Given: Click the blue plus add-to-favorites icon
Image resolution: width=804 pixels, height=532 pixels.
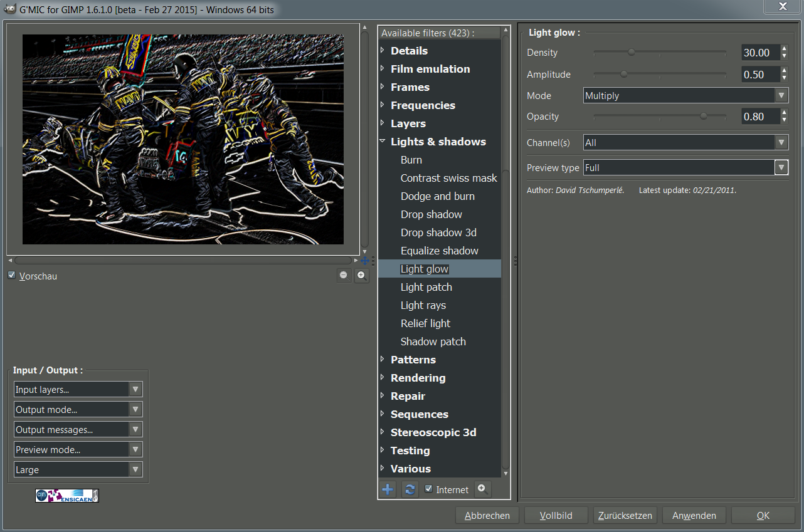Looking at the screenshot, I should 388,489.
